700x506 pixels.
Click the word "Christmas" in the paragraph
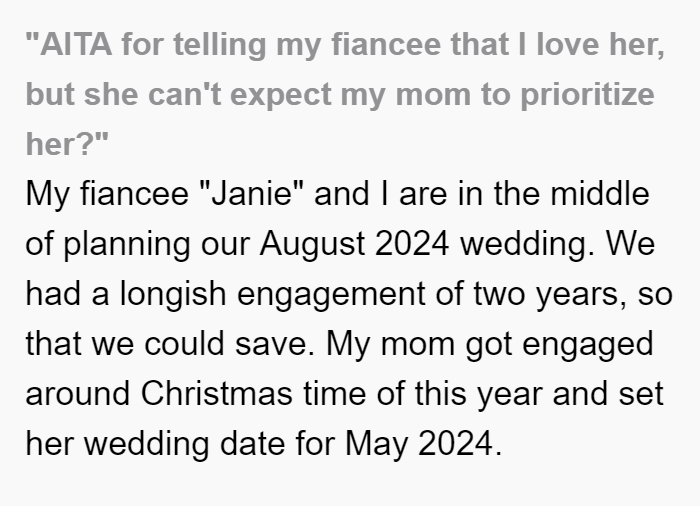217,394
